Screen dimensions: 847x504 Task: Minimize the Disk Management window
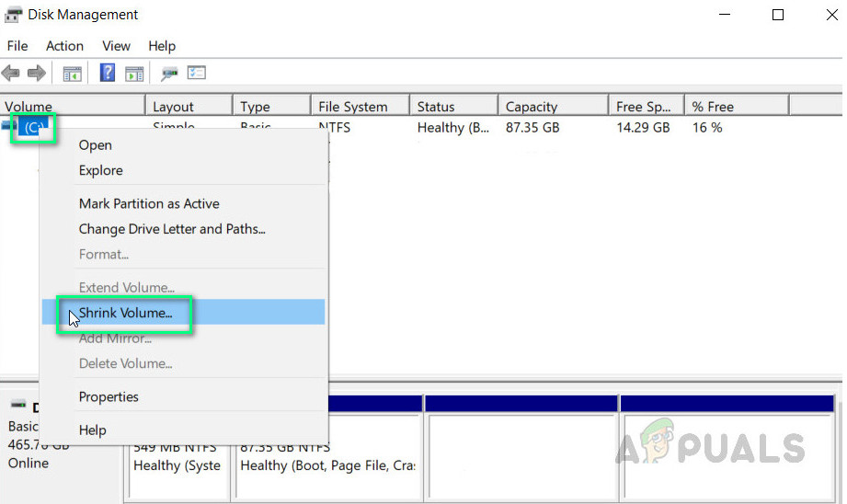click(x=725, y=15)
